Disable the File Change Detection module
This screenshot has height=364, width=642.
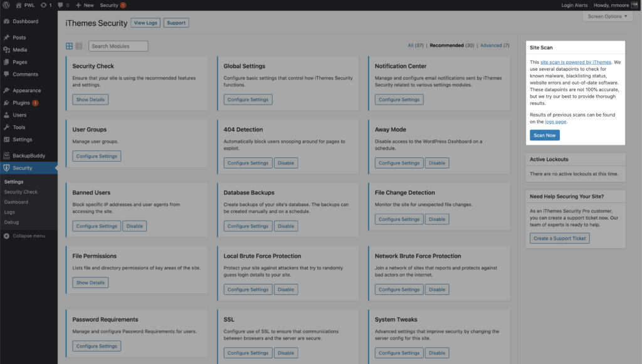point(437,219)
